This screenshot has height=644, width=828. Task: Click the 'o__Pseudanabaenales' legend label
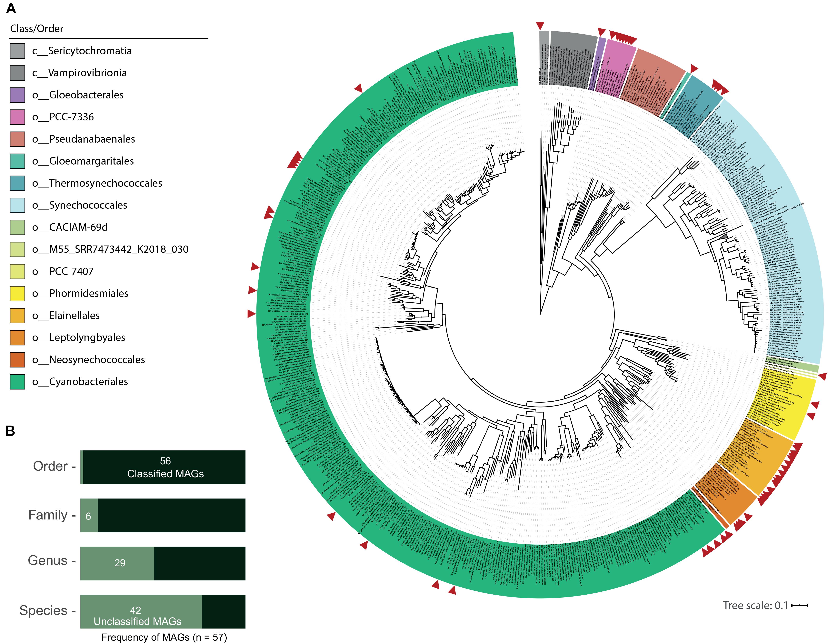click(83, 139)
